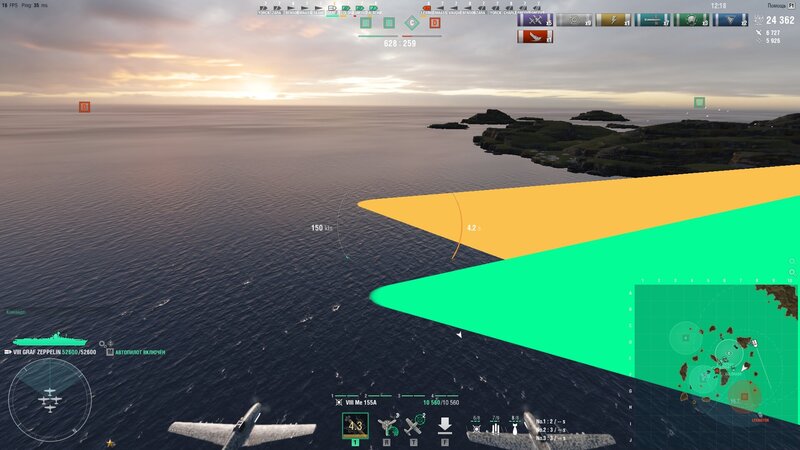Image resolution: width=800 pixels, height=450 pixels.
Task: Click the blue ribbon showing x2
Action: tap(730, 20)
